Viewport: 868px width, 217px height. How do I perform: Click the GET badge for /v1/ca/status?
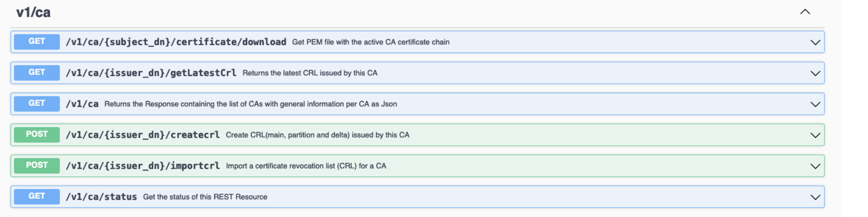(x=37, y=196)
